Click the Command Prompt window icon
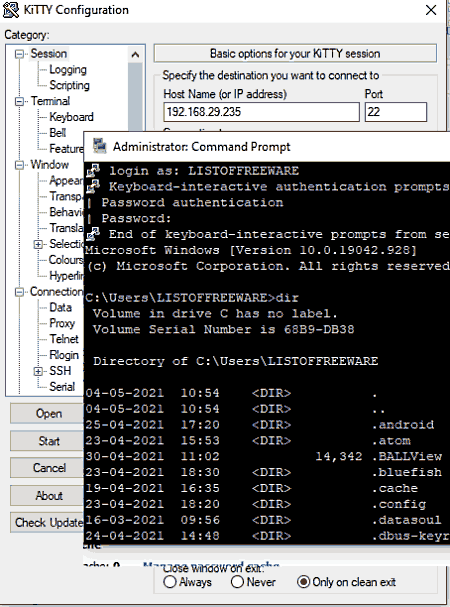This screenshot has width=450, height=607. [x=100, y=146]
